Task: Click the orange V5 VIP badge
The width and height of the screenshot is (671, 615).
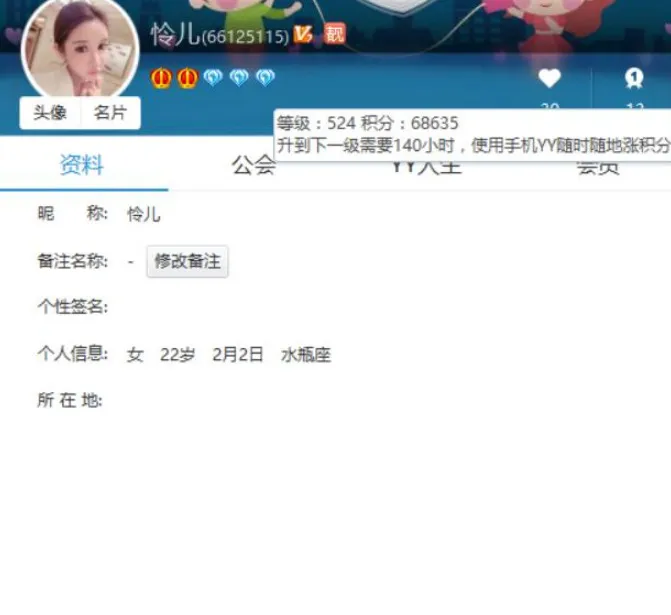Action: point(303,34)
